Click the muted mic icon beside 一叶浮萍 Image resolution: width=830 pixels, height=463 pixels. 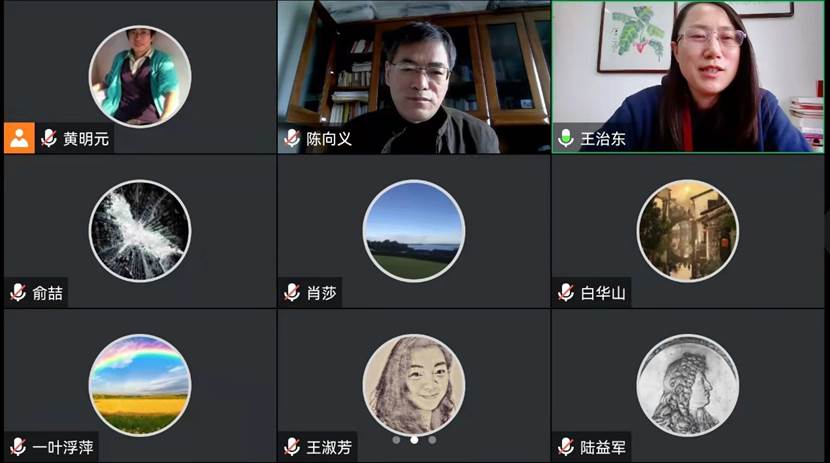[19, 447]
